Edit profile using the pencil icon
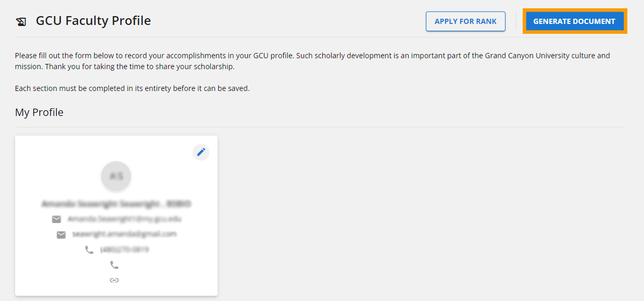This screenshot has width=644, height=301. (x=201, y=152)
